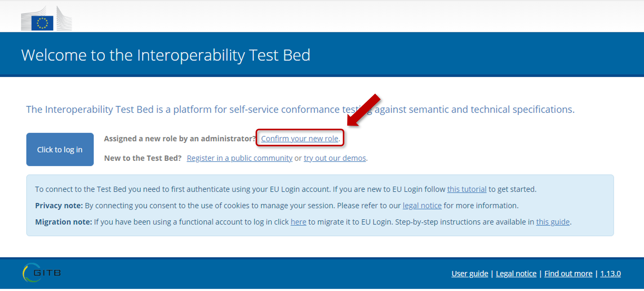Open the EU Login this tutorial link

tap(467, 189)
